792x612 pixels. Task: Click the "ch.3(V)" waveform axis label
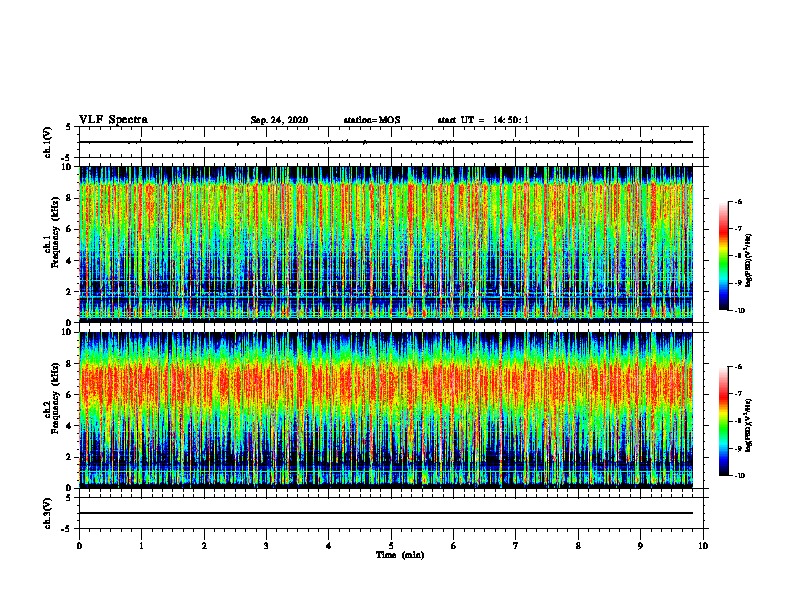tap(47, 513)
